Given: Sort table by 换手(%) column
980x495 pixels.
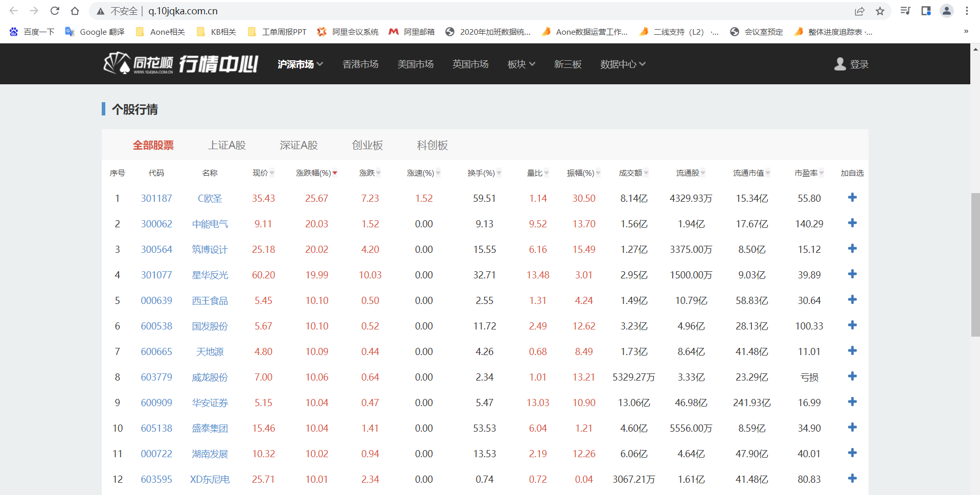Looking at the screenshot, I should (484, 173).
